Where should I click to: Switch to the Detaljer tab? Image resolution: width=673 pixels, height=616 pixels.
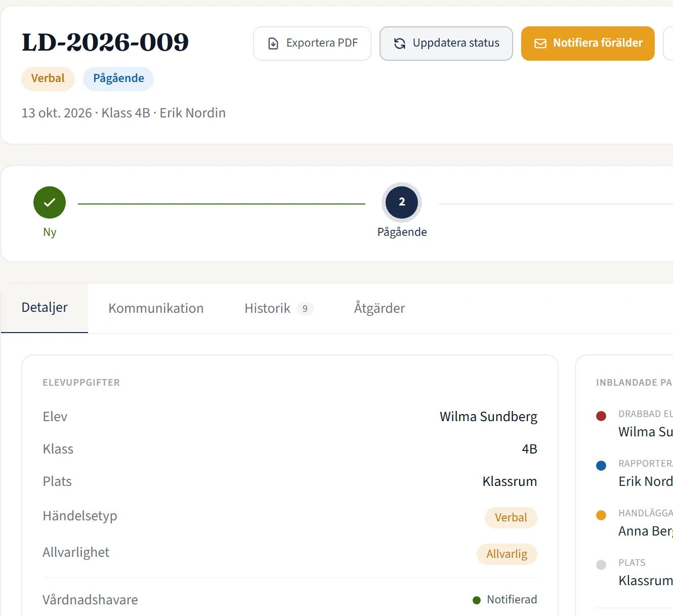(x=45, y=308)
